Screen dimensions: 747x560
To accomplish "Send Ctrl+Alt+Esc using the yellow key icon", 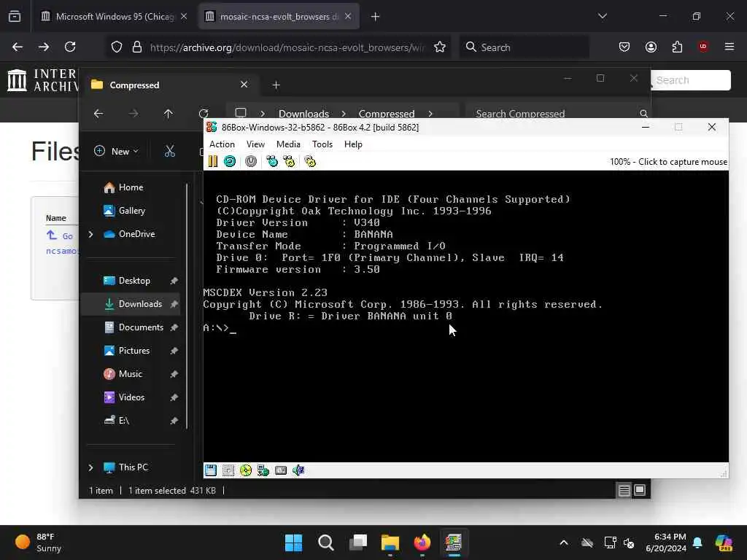I will 289,161.
